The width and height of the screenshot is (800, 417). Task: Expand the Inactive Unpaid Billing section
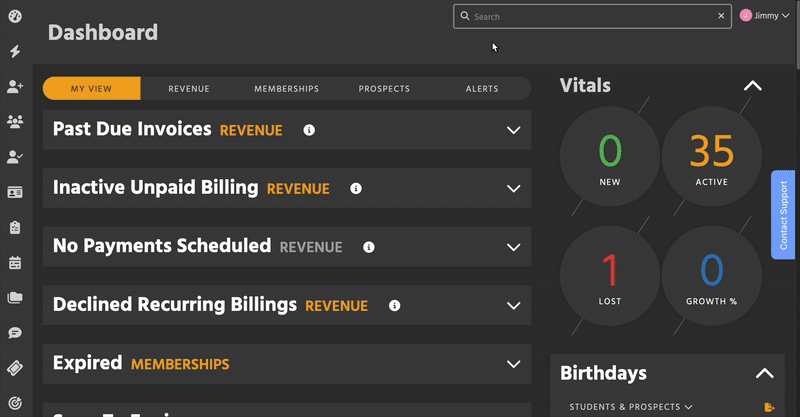513,189
